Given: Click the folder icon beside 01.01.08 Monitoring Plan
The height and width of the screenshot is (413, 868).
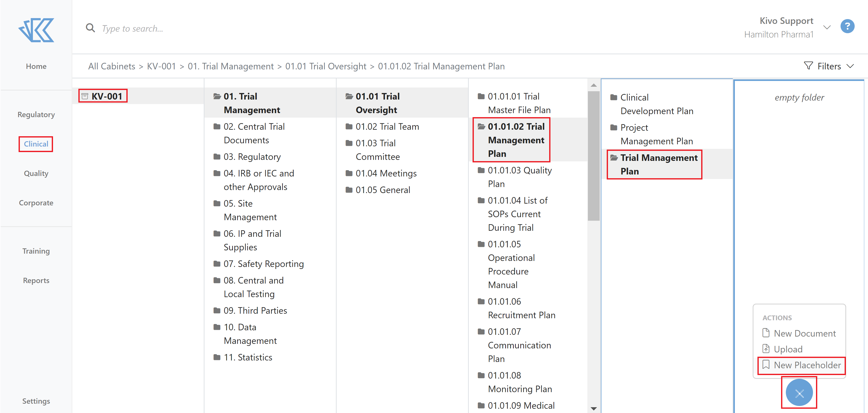Looking at the screenshot, I should 481,375.
